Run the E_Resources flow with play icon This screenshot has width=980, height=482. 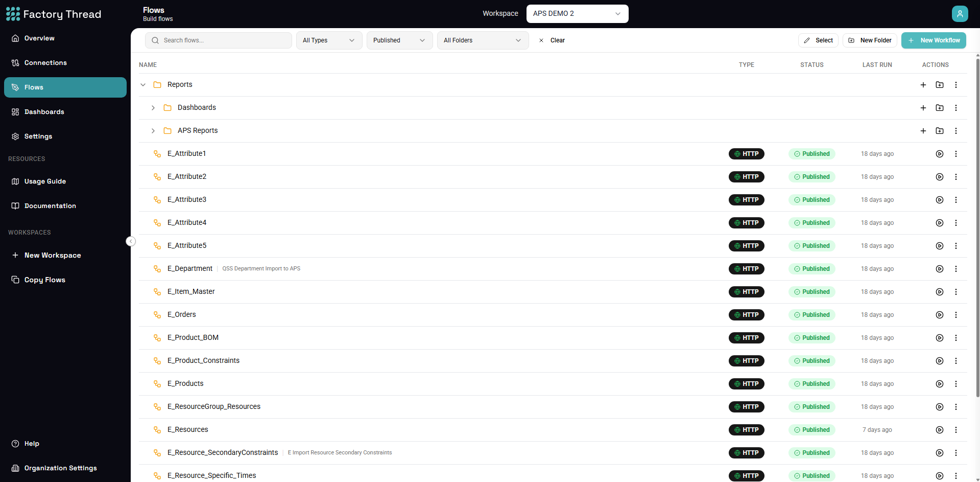click(939, 430)
